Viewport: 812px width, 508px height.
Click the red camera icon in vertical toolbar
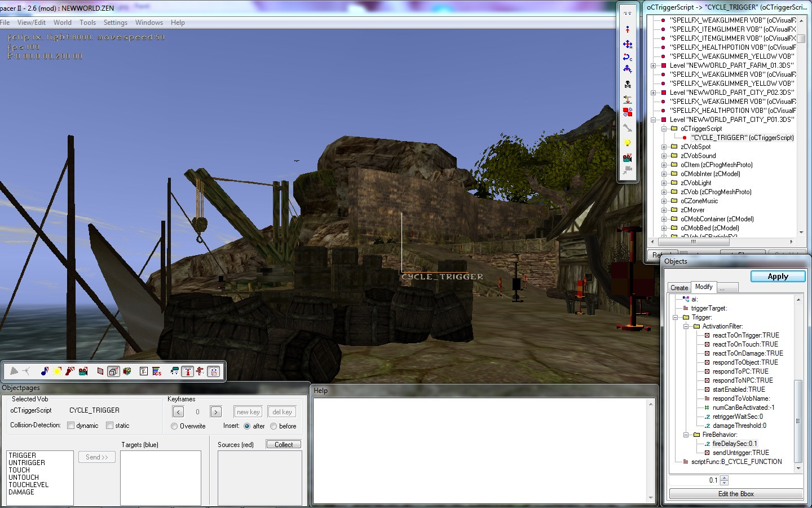coord(627,157)
